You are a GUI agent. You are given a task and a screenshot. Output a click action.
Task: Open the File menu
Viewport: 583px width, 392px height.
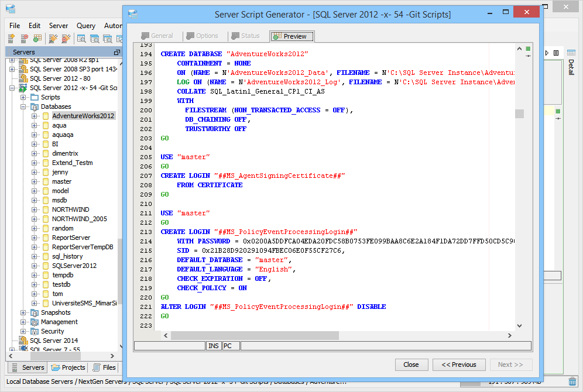(x=15, y=26)
